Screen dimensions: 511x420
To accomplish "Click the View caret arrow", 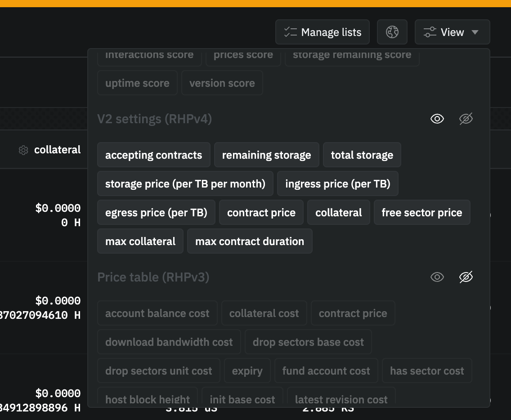I will coord(475,32).
